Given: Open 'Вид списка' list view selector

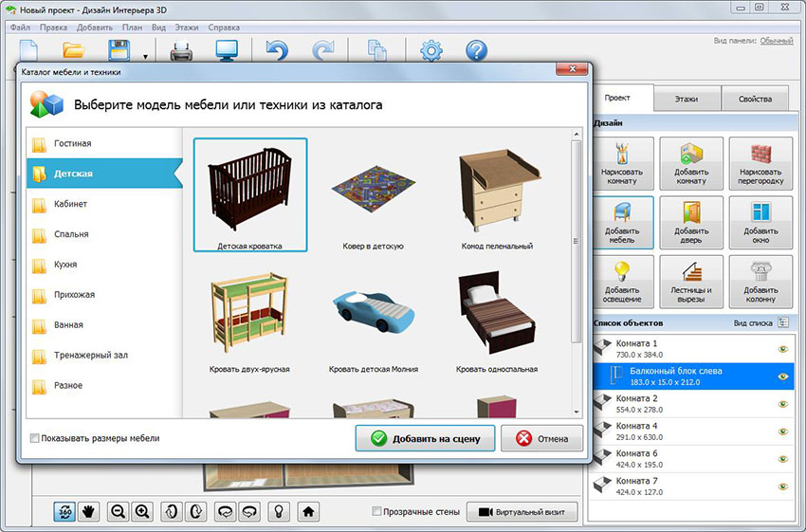Looking at the screenshot, I should click(x=783, y=323).
